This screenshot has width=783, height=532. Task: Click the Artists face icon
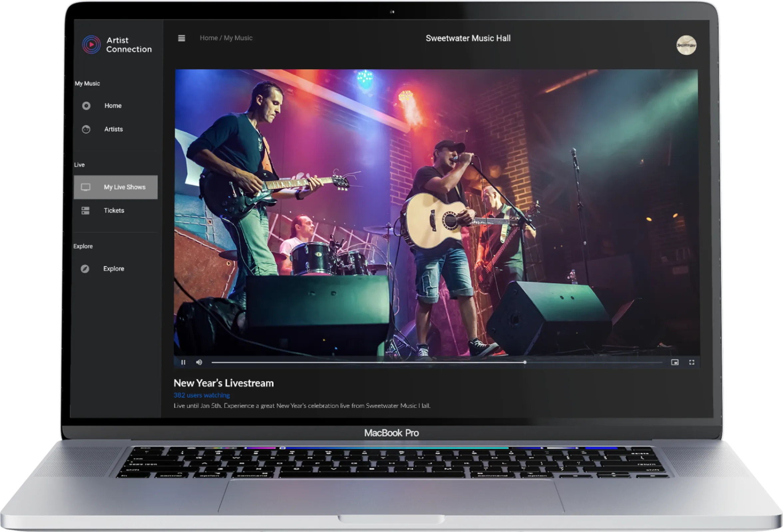click(86, 129)
